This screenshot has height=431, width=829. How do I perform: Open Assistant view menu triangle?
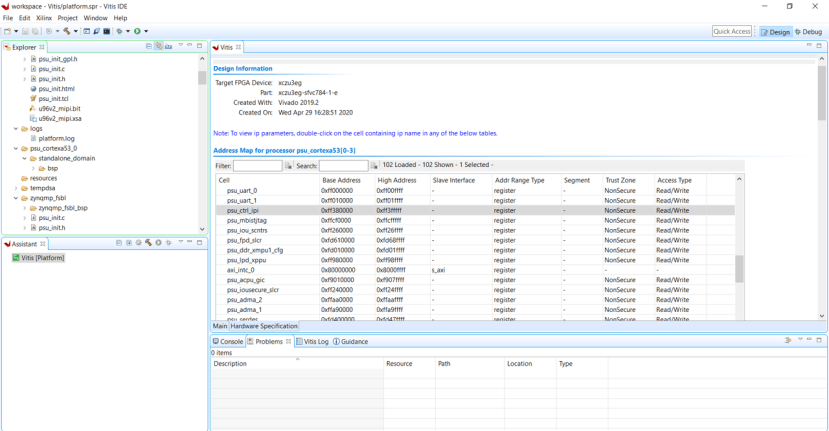coord(181,242)
